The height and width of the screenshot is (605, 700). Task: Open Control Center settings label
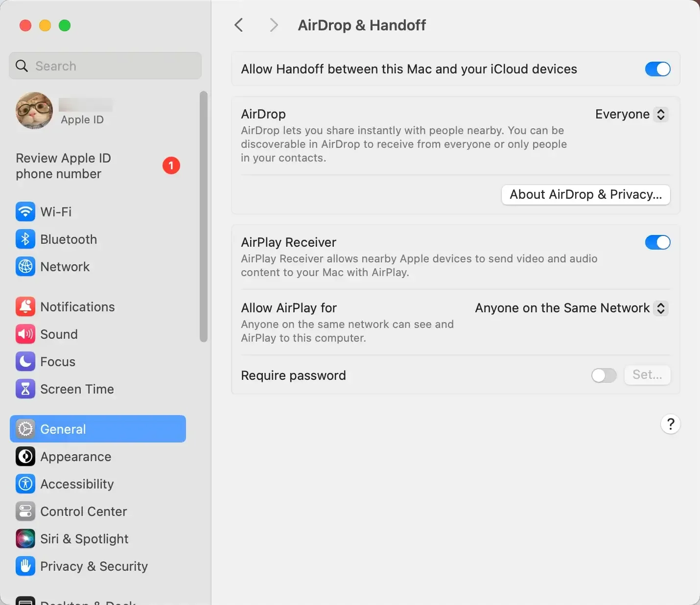point(84,512)
